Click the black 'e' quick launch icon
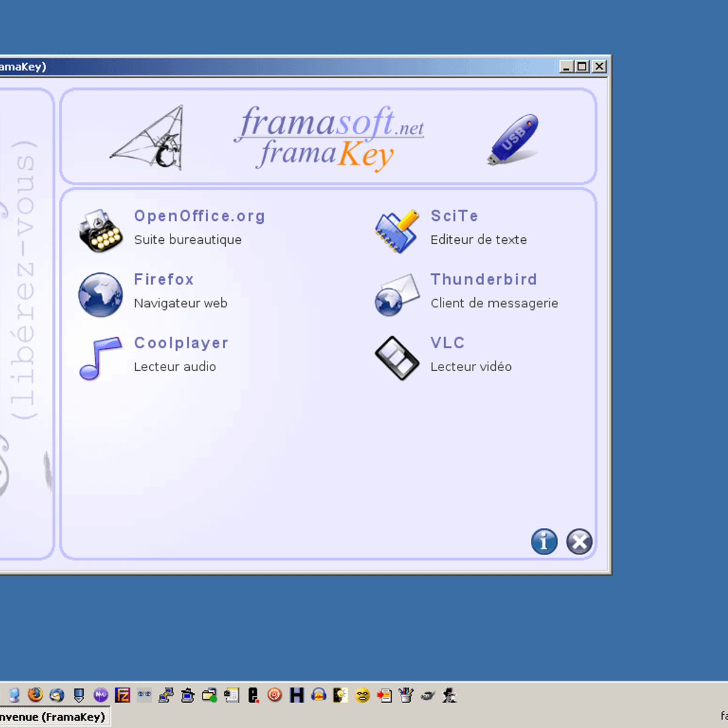This screenshot has width=728, height=728. coord(253,695)
